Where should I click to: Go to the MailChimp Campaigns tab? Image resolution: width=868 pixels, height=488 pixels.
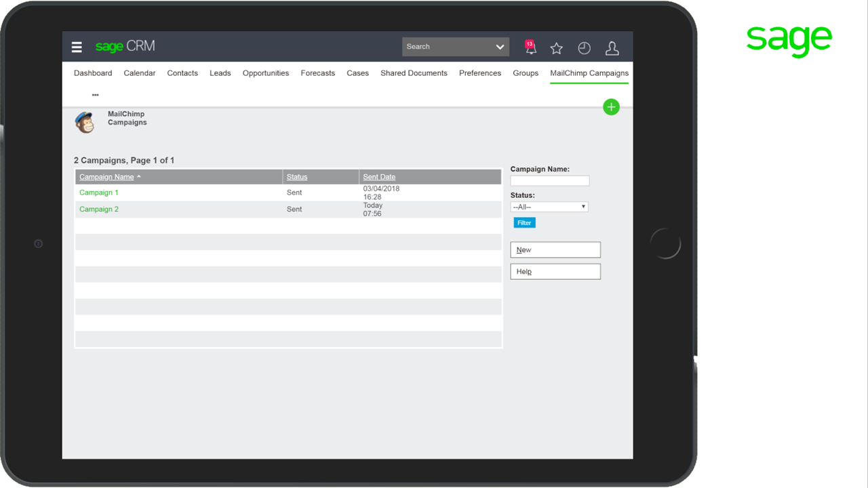point(589,73)
